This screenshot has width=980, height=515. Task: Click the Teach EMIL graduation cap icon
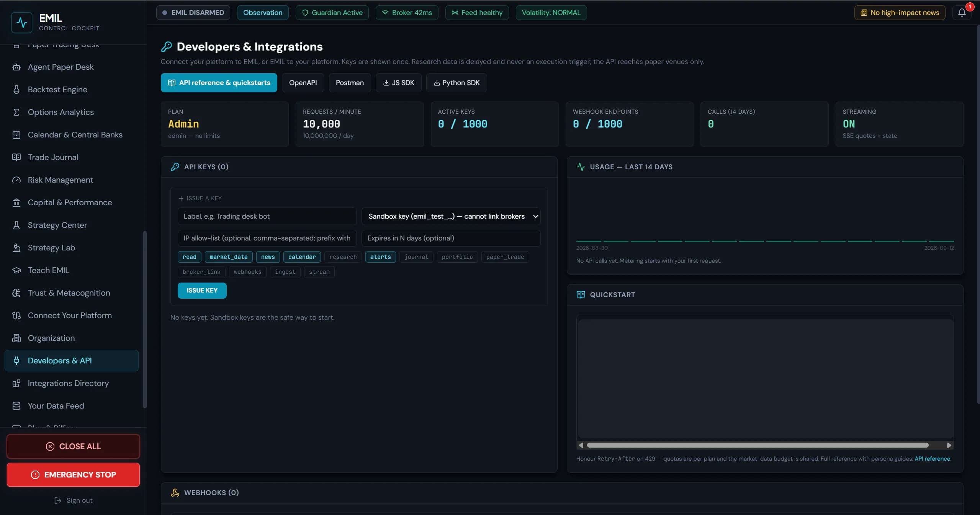16,270
